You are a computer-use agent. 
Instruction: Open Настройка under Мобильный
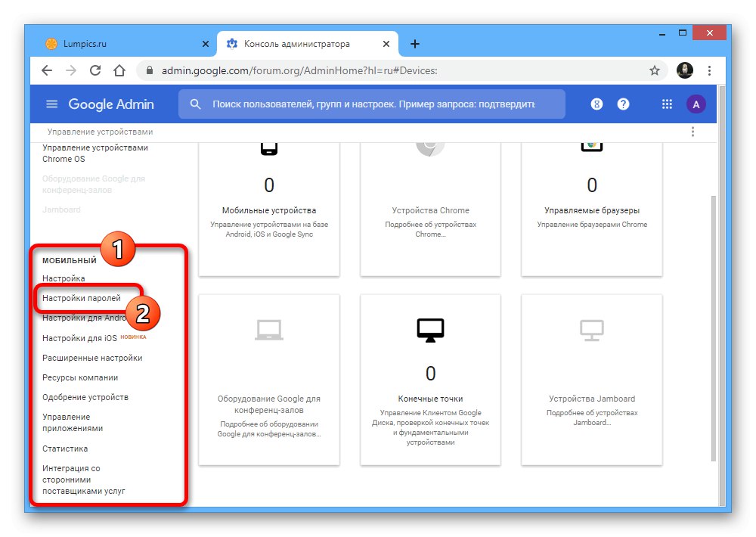point(64,278)
